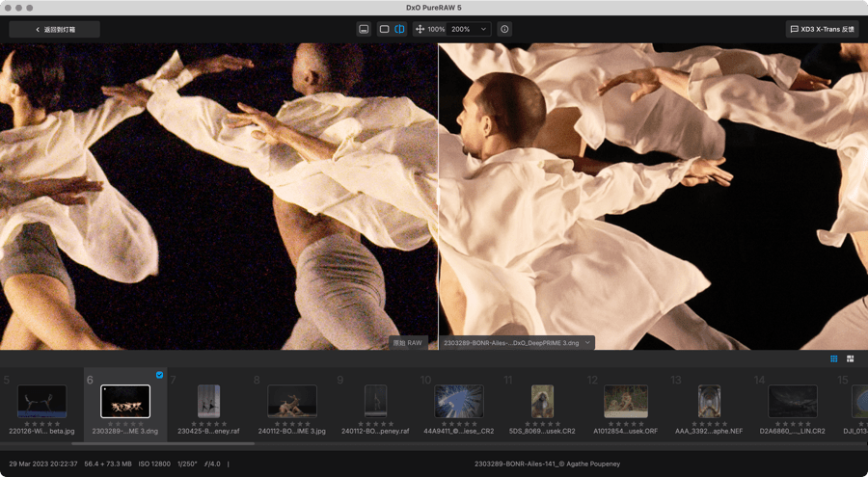
Task: Click file name AAA_3392...aphe.NEF
Action: pos(709,431)
